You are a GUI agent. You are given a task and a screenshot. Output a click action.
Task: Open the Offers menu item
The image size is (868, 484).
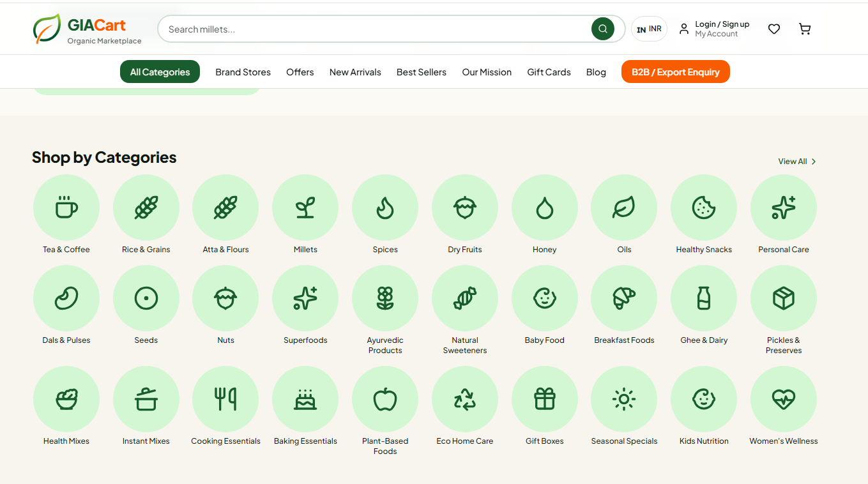coord(300,72)
